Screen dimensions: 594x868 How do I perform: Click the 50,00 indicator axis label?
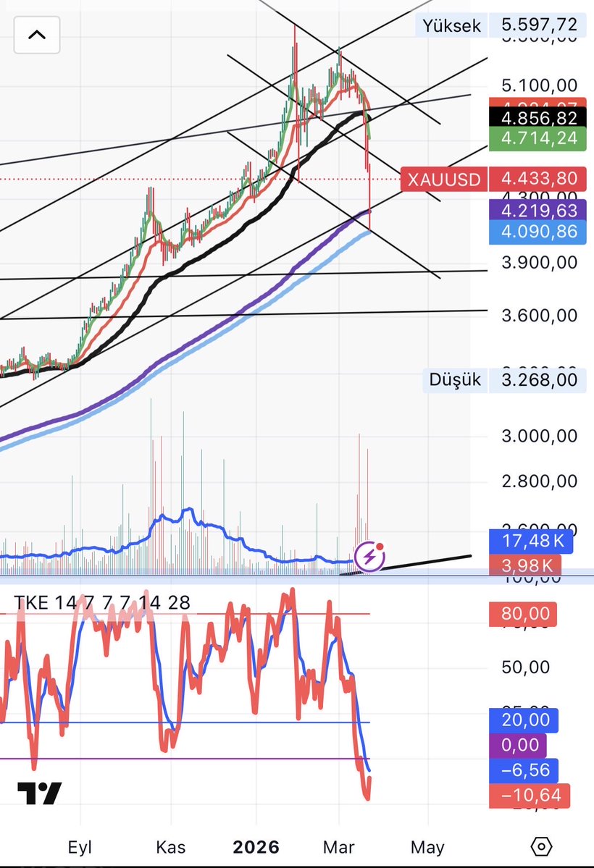(x=525, y=667)
